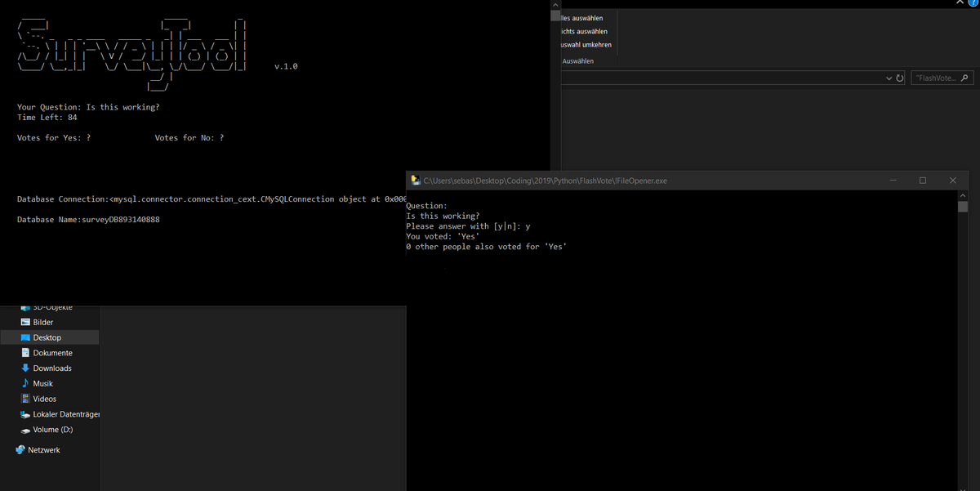Click the Dokumente document icon
This screenshot has width=980, height=491.
tap(25, 353)
